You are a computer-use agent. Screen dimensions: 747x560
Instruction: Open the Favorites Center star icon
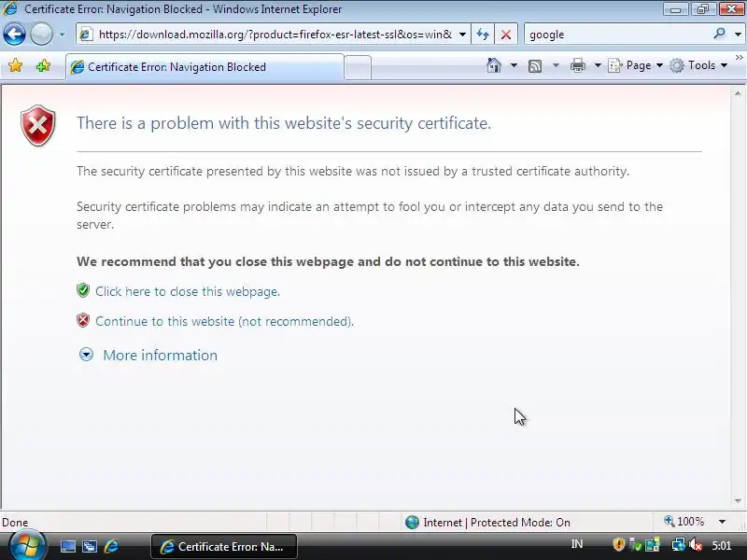coord(15,65)
